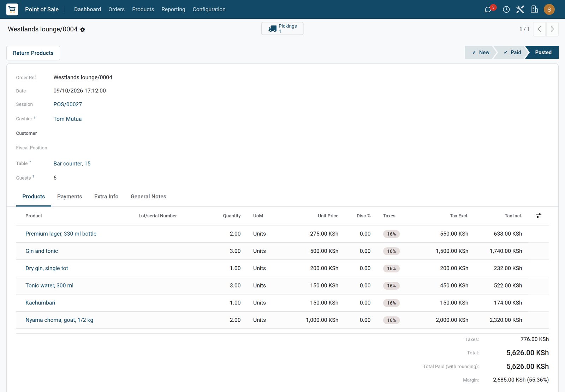Open the Tonic water, 300 ml product
The image size is (565, 392).
[x=49, y=285]
